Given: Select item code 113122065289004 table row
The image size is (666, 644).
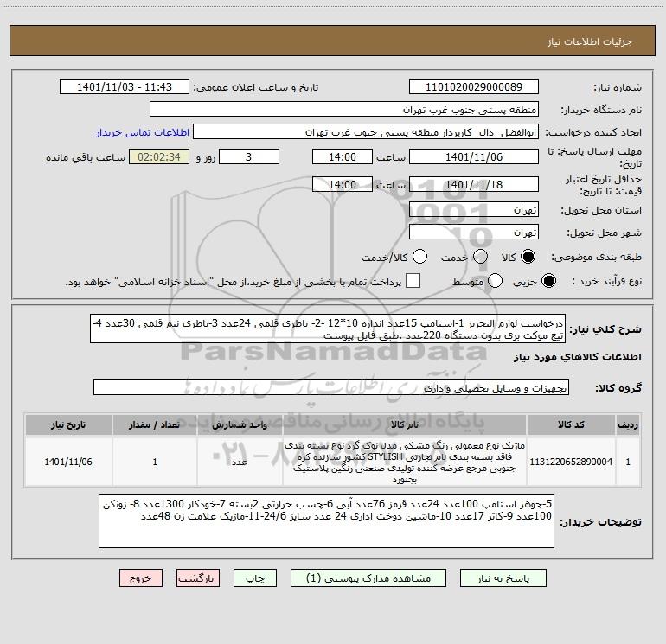Looking at the screenshot, I should click(x=333, y=462).
